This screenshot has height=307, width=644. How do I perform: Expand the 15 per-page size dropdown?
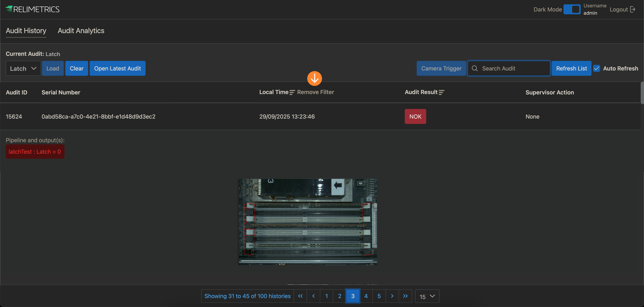(427, 296)
